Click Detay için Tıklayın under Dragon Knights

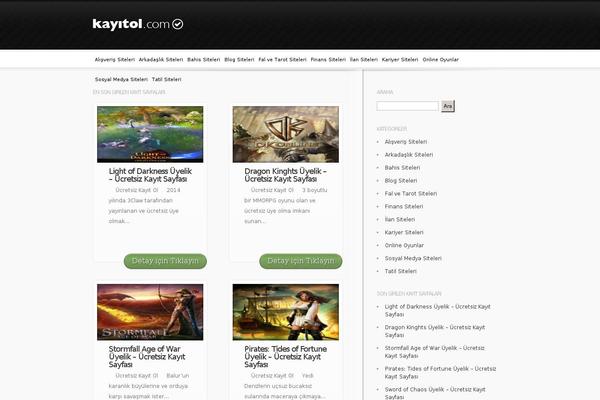(301, 261)
